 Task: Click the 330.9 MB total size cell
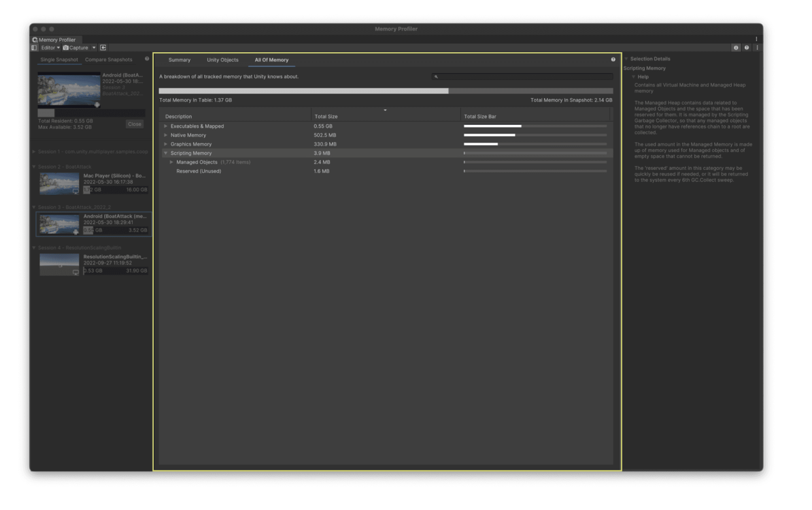325,144
